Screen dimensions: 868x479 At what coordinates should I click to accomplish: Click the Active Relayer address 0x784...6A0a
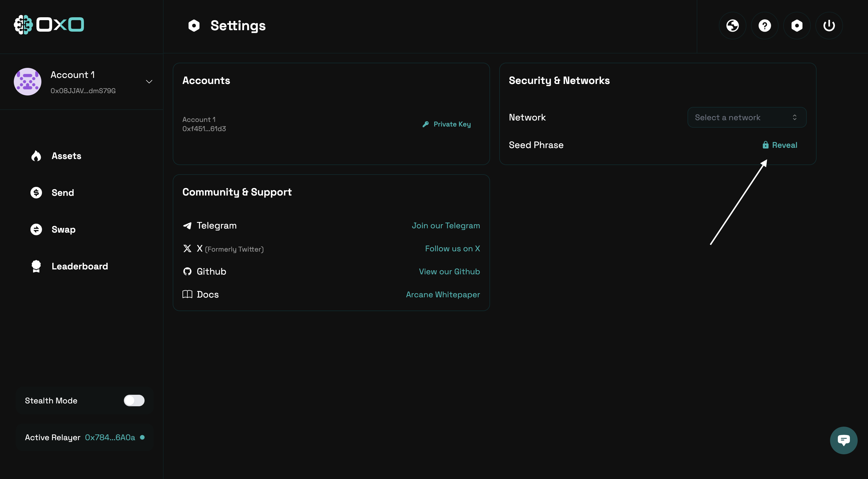click(x=110, y=437)
